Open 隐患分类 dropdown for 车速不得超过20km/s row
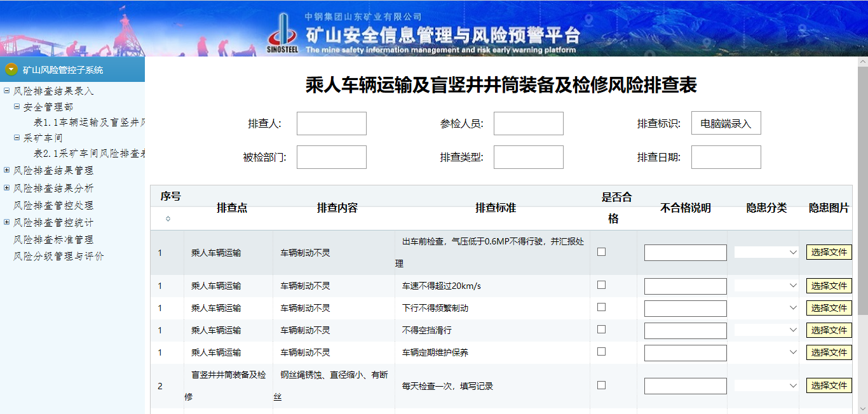The image size is (868, 414). tap(766, 286)
